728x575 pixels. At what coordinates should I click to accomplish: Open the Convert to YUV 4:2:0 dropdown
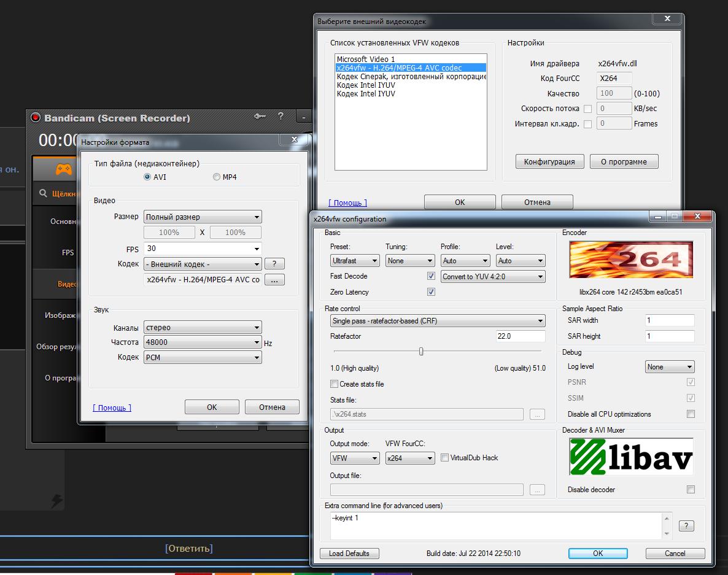point(493,277)
